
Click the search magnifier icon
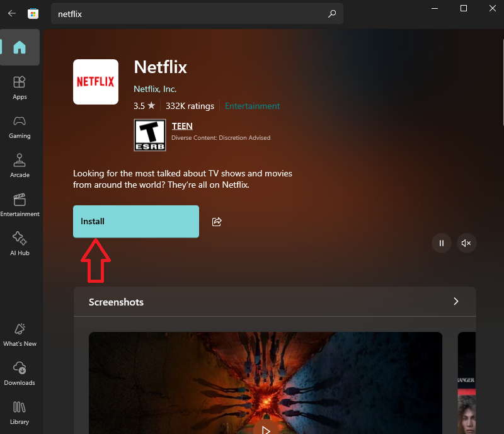click(x=332, y=13)
